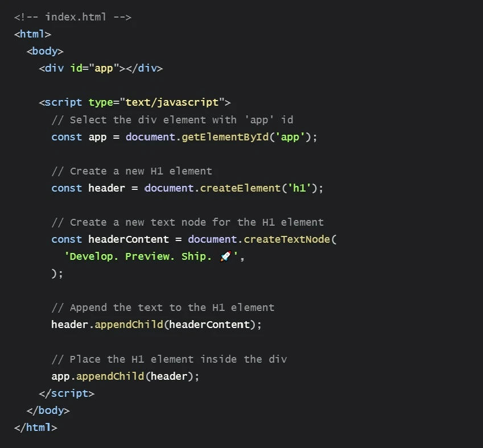Click the comment 'Create a new text node for the H1 element'
Screen dimensions: 483x448
(188, 222)
